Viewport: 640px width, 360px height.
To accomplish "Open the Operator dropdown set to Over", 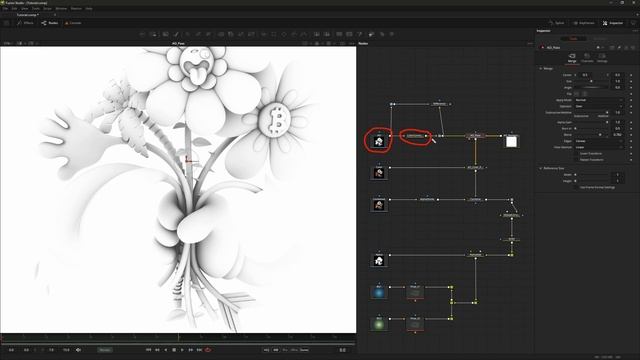I will [x=599, y=106].
